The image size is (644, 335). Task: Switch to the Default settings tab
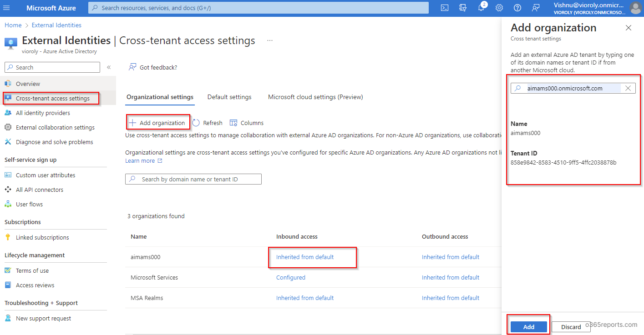point(229,97)
